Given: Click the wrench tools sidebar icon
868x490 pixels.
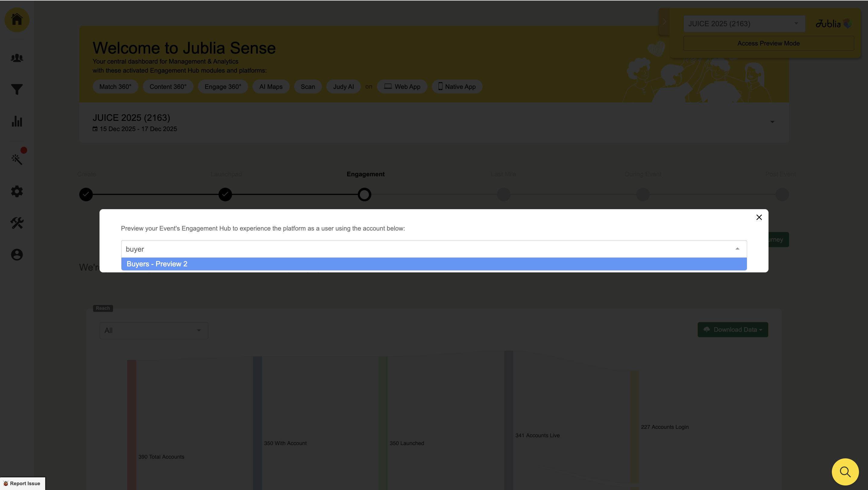Looking at the screenshot, I should coord(17,223).
